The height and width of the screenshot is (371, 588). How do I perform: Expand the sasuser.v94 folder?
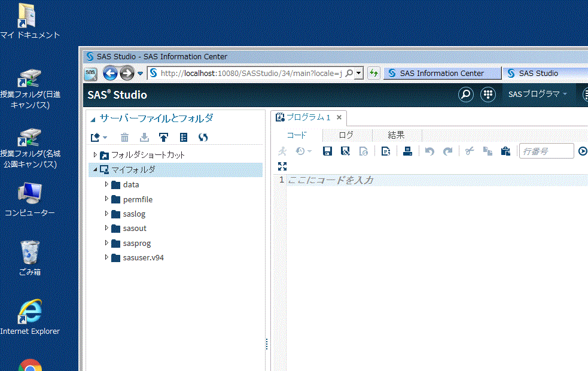coord(106,257)
